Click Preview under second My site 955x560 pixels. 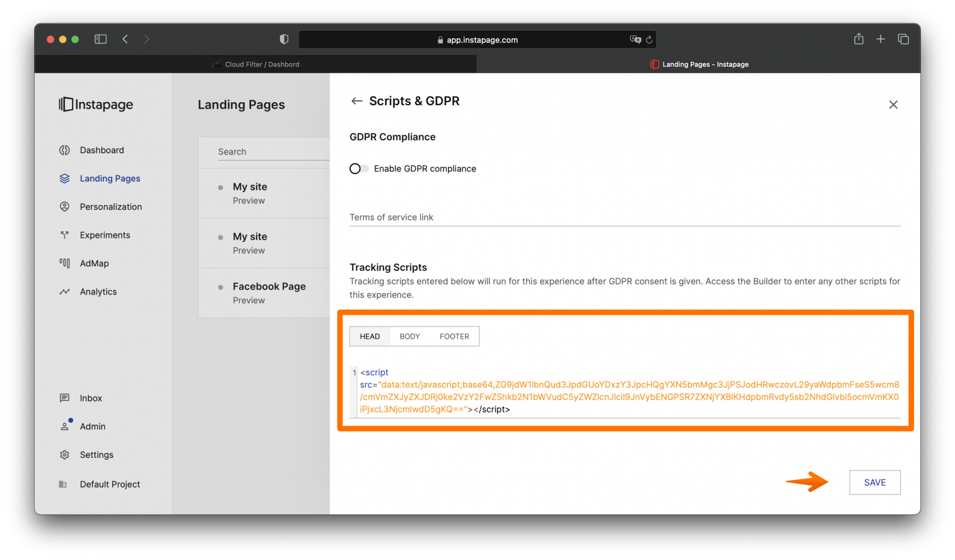[x=249, y=250]
